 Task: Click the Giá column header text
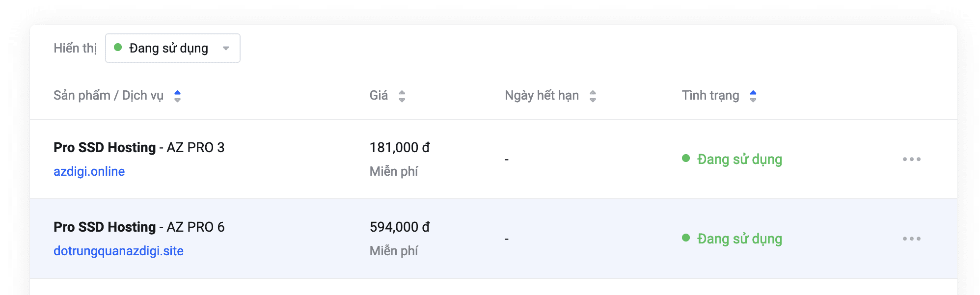click(x=379, y=95)
